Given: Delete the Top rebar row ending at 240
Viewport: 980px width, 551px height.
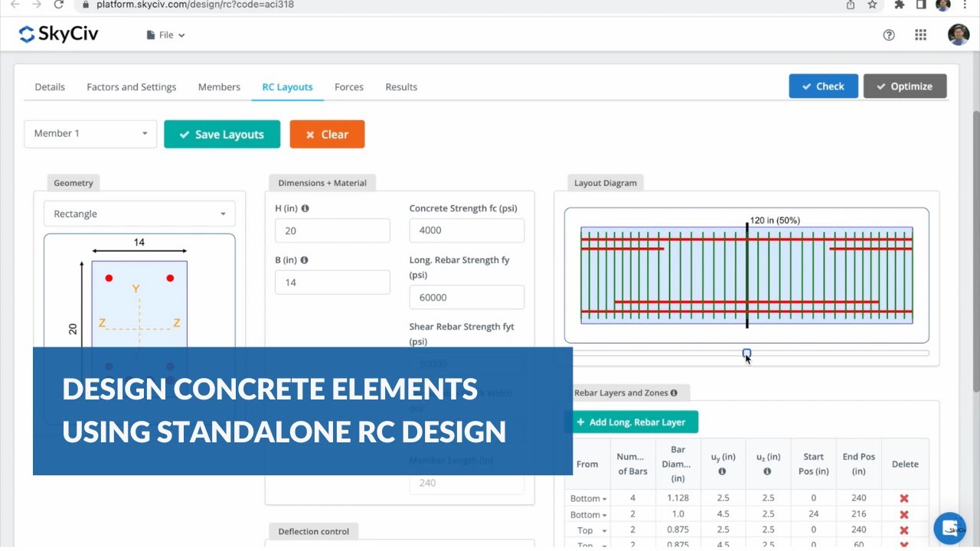Looking at the screenshot, I should coord(904,530).
